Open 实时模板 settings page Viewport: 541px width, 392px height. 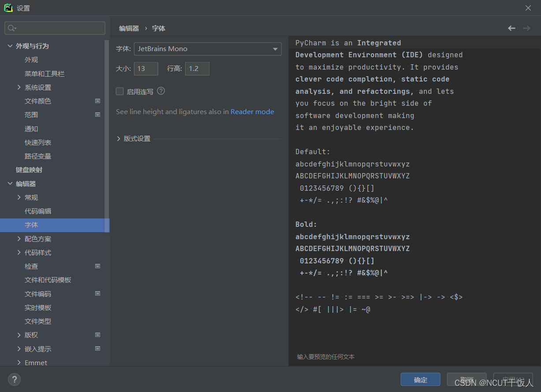(38, 307)
